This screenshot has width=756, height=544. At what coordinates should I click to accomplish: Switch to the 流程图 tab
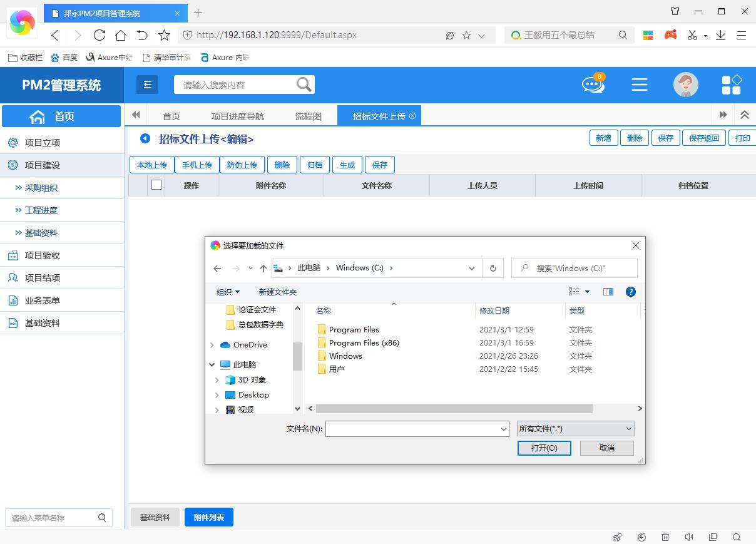coord(308,116)
